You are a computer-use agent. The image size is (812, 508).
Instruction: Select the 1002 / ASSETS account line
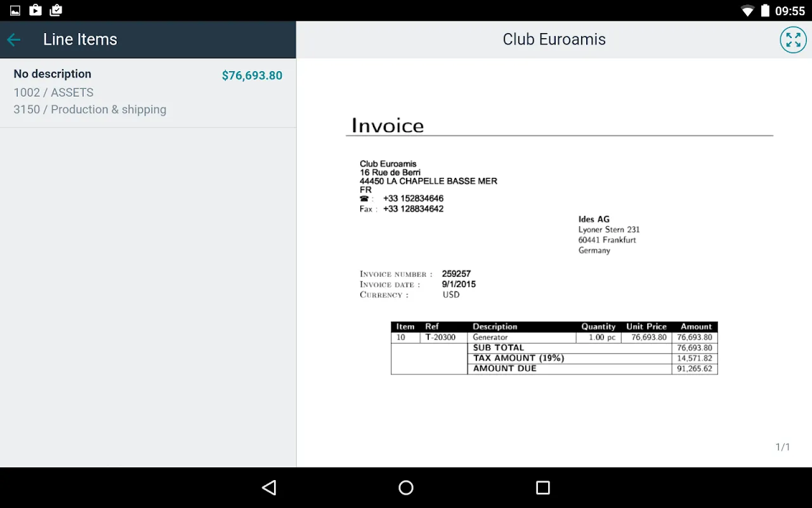[53, 93]
